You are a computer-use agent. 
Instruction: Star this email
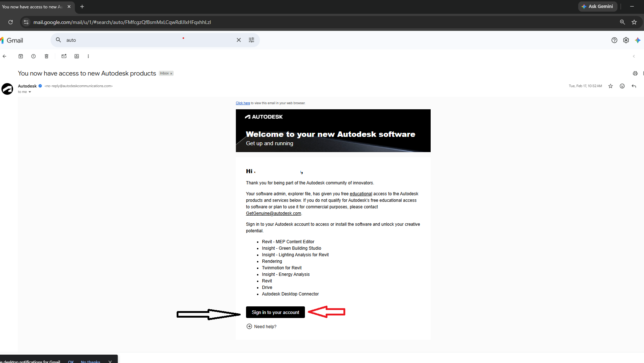coord(611,86)
